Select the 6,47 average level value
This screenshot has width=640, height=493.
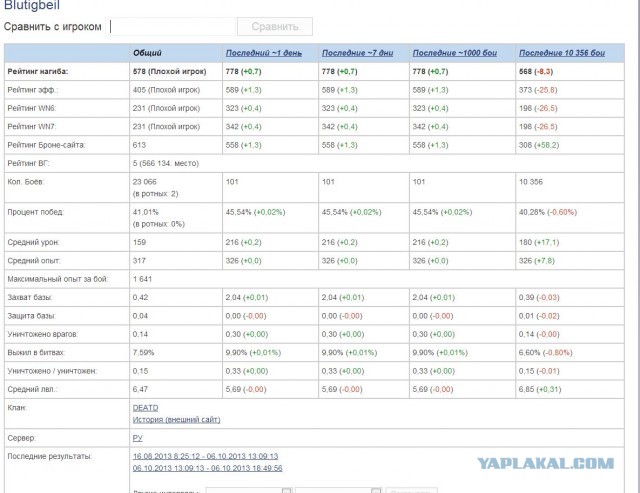click(x=140, y=389)
